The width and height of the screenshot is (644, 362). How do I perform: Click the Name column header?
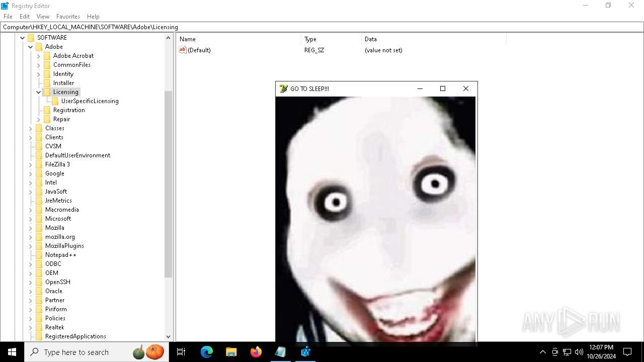(238, 39)
